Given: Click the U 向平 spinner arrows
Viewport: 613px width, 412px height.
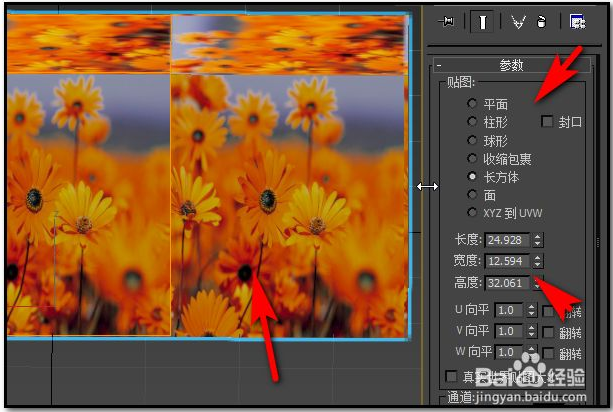Looking at the screenshot, I should 531,310.
